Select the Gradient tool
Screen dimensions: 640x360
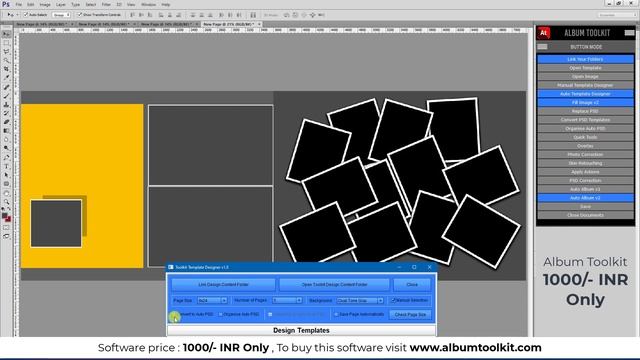[x=6, y=131]
